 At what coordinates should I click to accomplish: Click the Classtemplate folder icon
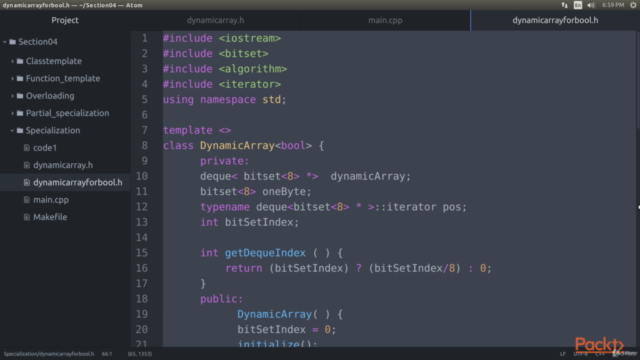click(x=20, y=61)
